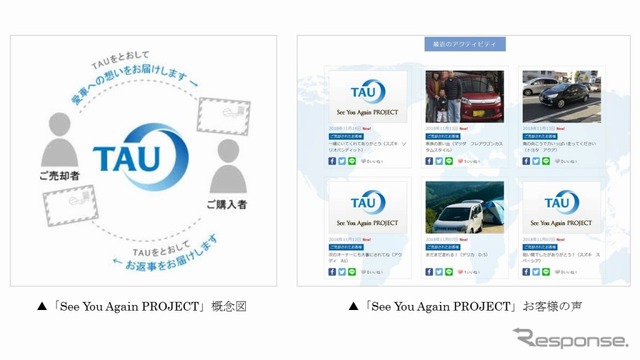Click the blue tag on Suzuki Spacia card
The height and width of the screenshot is (360, 640).
[540, 247]
